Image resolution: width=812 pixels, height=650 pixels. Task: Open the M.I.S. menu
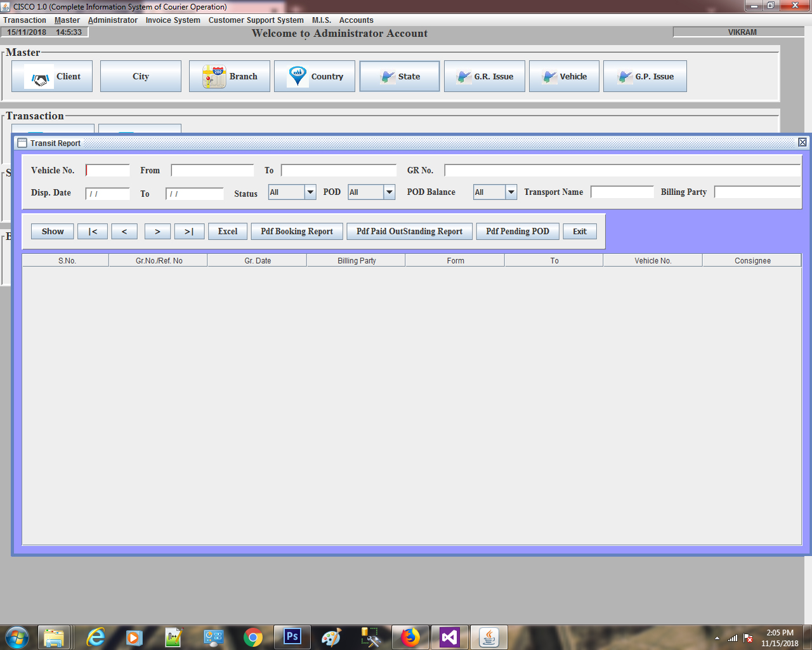click(x=321, y=20)
